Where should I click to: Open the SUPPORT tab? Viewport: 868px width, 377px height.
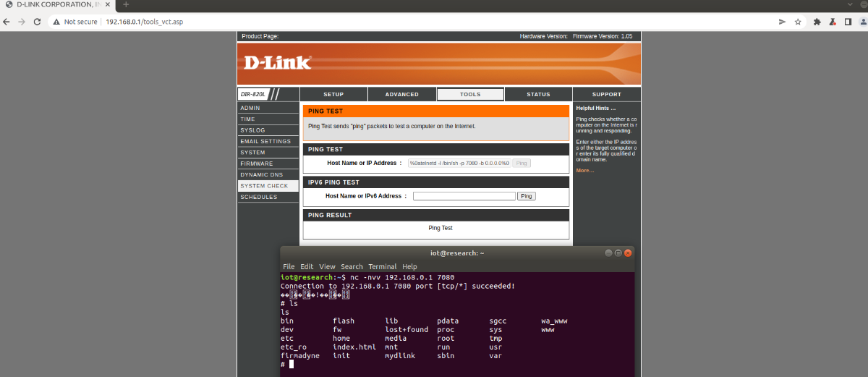606,94
